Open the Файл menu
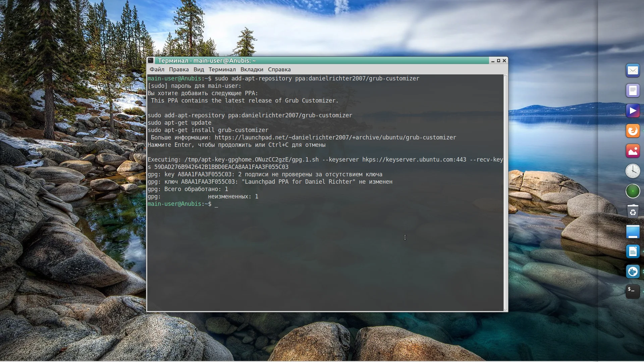 tap(157, 70)
